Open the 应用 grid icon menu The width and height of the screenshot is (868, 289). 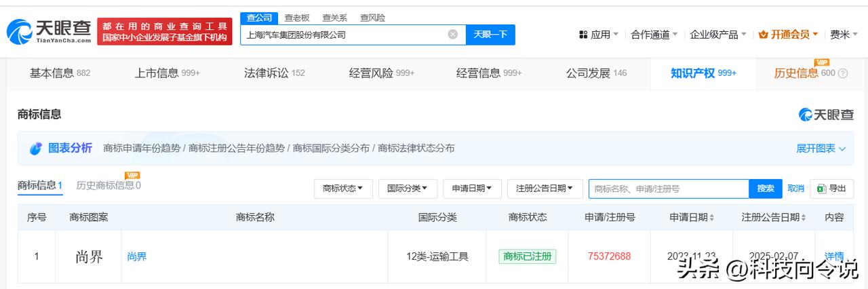(583, 34)
